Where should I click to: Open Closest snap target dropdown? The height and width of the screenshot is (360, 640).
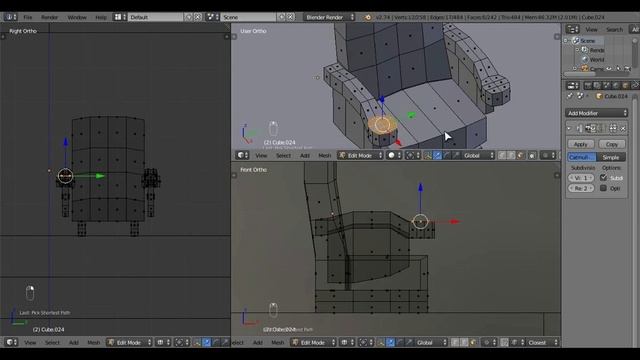pyautogui.click(x=542, y=342)
